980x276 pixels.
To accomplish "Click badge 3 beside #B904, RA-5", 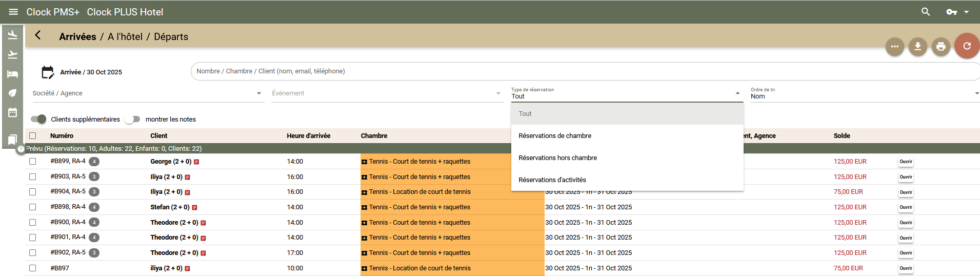I will pos(94,192).
